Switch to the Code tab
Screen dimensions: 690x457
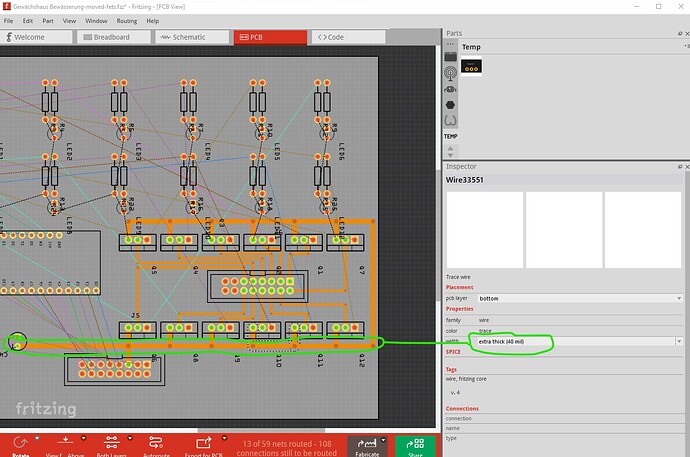(x=348, y=37)
